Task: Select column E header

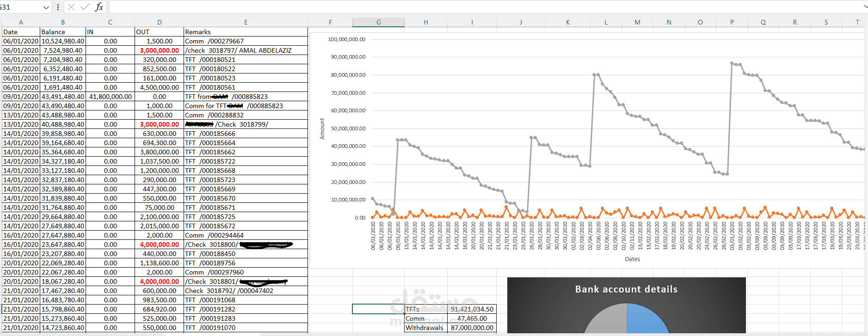Action: (x=246, y=22)
